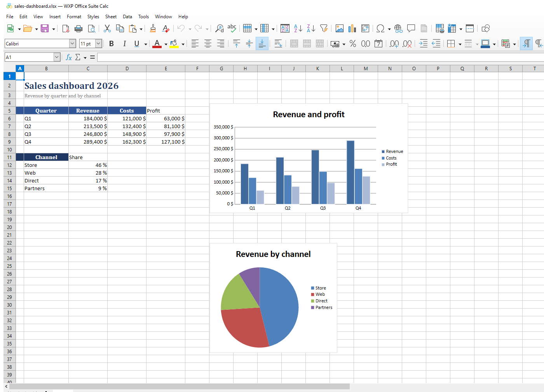
Task: Format the cell as percent
Action: click(x=353, y=44)
